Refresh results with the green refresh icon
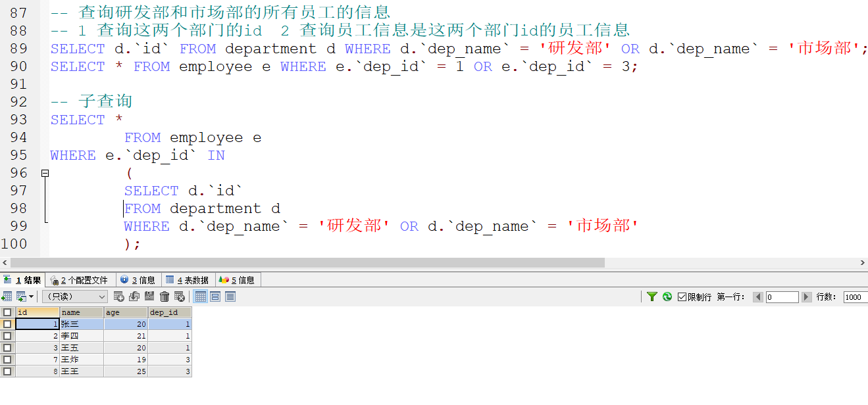868x405 pixels. click(x=667, y=297)
